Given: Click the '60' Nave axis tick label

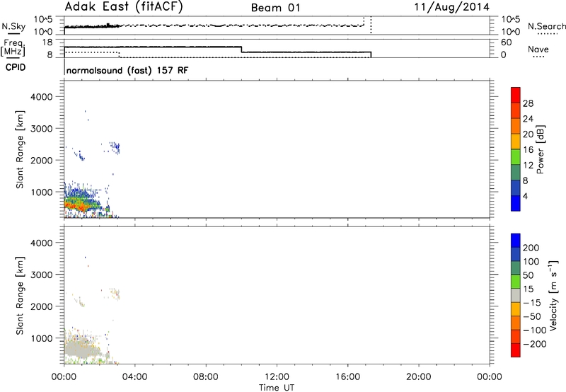Looking at the screenshot, I should (506, 42).
